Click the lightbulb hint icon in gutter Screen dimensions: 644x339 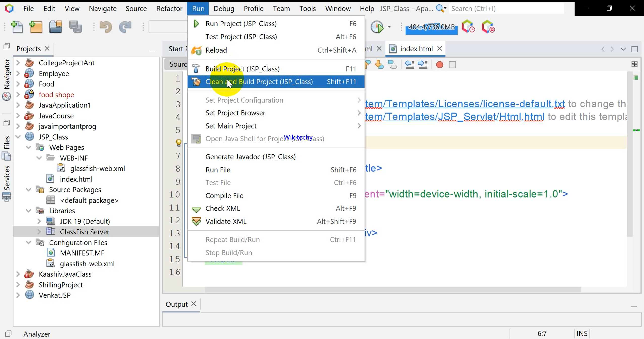178,143
